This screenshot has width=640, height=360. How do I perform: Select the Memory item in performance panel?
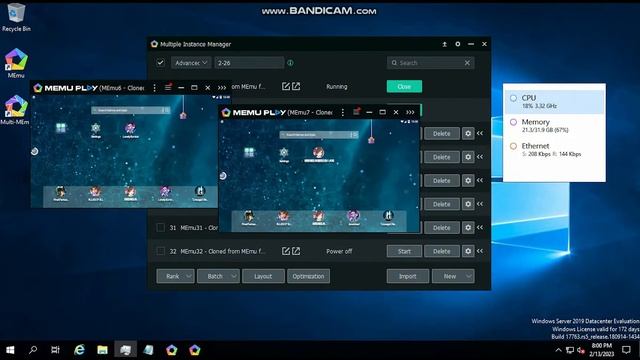pyautogui.click(x=554, y=126)
